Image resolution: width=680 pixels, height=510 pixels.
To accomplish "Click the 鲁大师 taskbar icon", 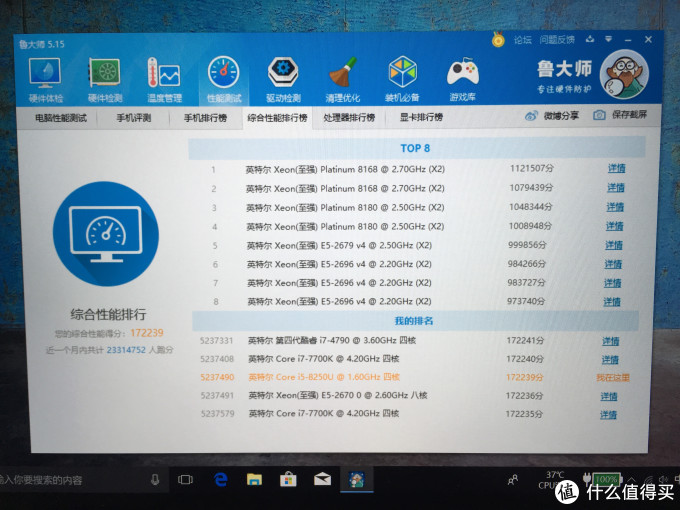I will click(x=356, y=479).
